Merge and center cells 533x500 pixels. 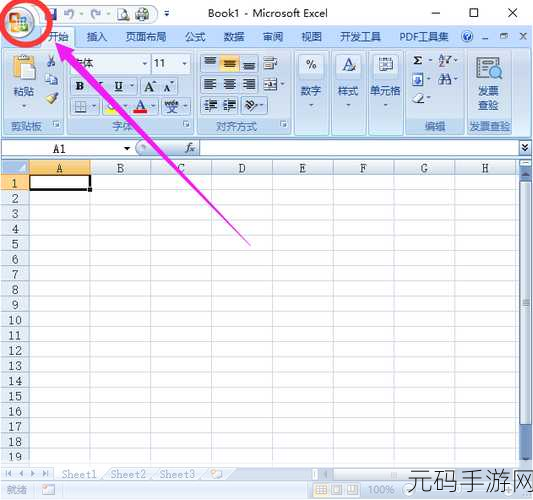pyautogui.click(x=271, y=84)
